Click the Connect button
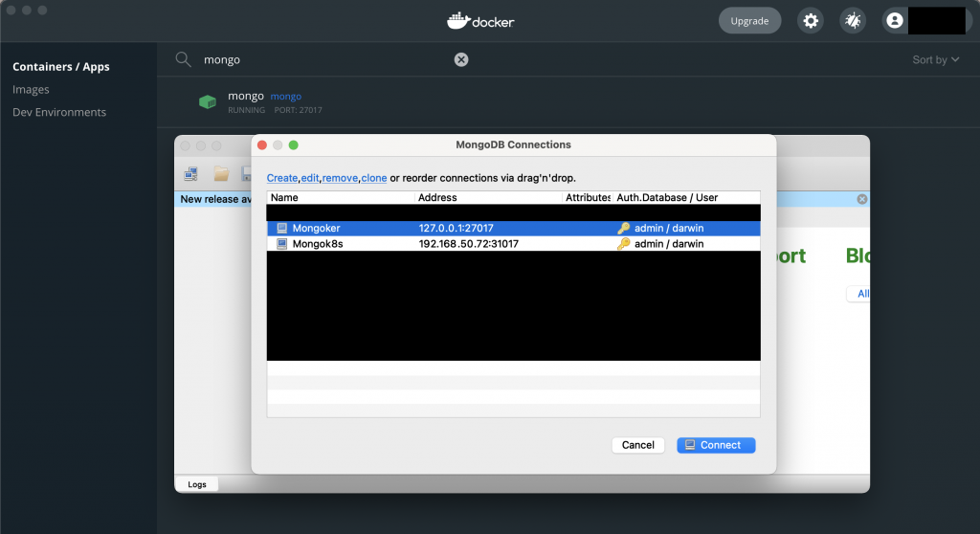Image resolution: width=980 pixels, height=534 pixels. pos(716,445)
